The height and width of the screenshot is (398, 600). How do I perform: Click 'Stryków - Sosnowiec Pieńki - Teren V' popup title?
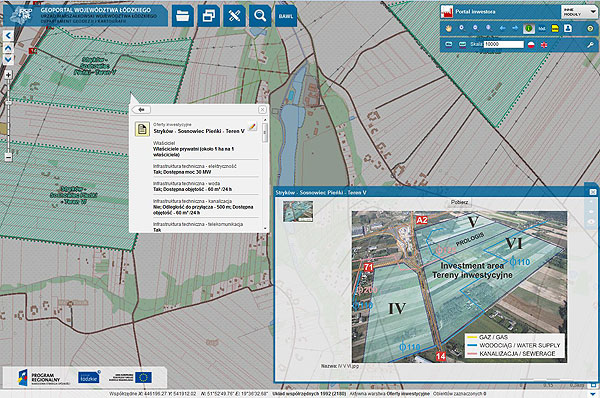199,131
